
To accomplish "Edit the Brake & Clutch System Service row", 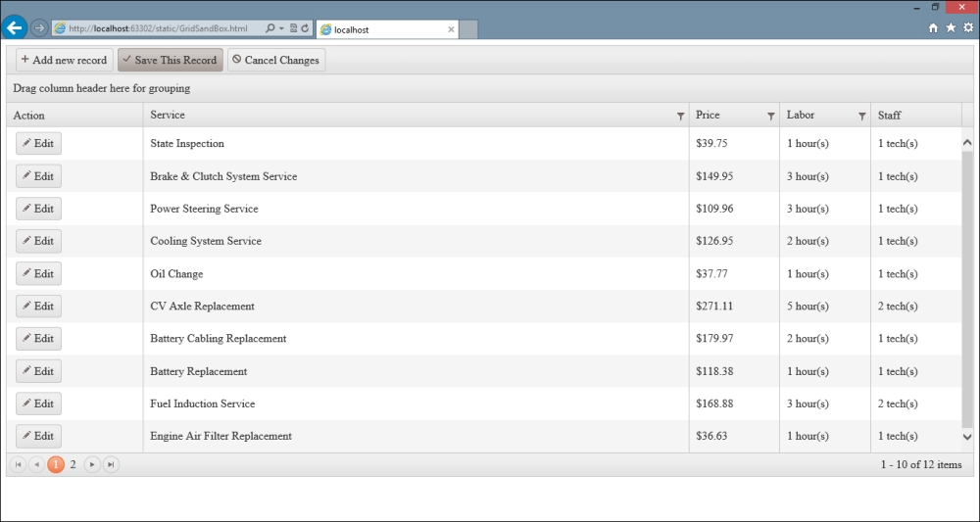I will pos(39,176).
